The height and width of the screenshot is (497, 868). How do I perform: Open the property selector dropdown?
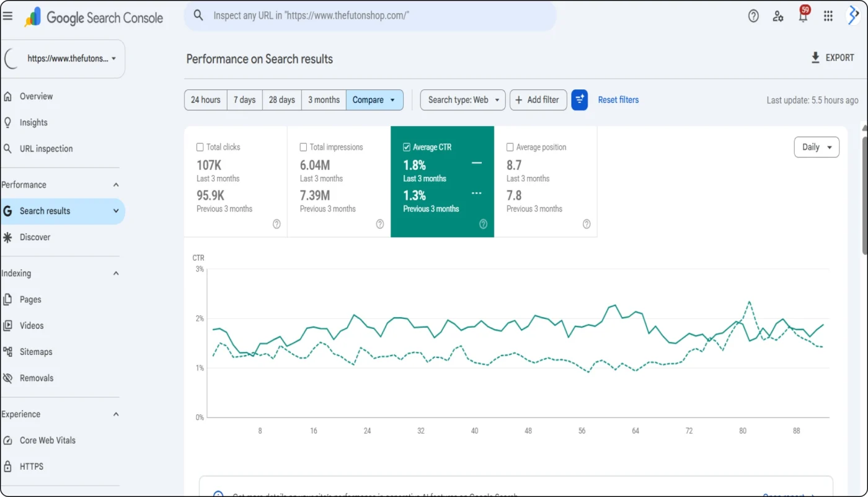coord(63,59)
